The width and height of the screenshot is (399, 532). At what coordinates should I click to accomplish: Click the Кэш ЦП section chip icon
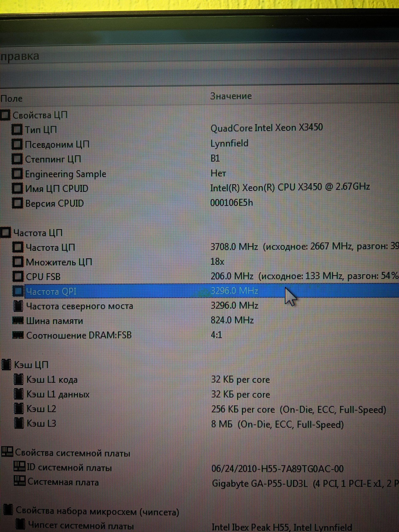pyautogui.click(x=6, y=365)
